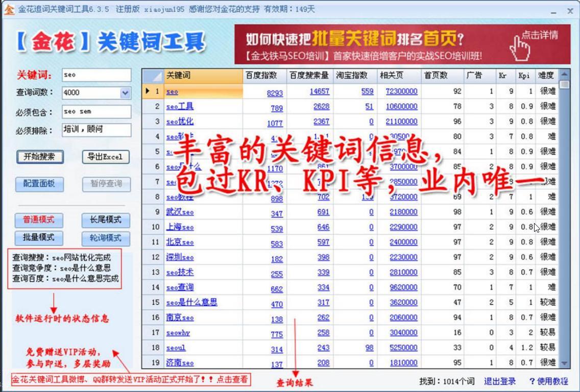Viewport: 580px width, 392px height.
Task: Sort by 相关页 column header
Action: (399, 76)
